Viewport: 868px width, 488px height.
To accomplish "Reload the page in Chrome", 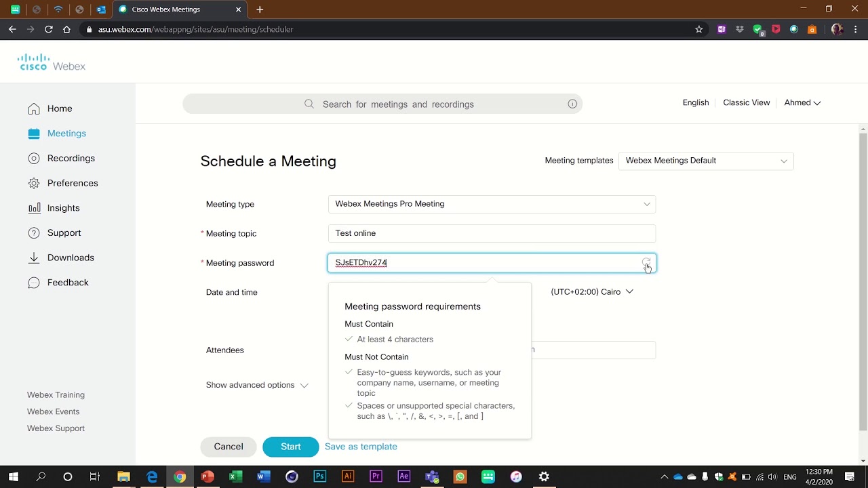I will pyautogui.click(x=48, y=29).
